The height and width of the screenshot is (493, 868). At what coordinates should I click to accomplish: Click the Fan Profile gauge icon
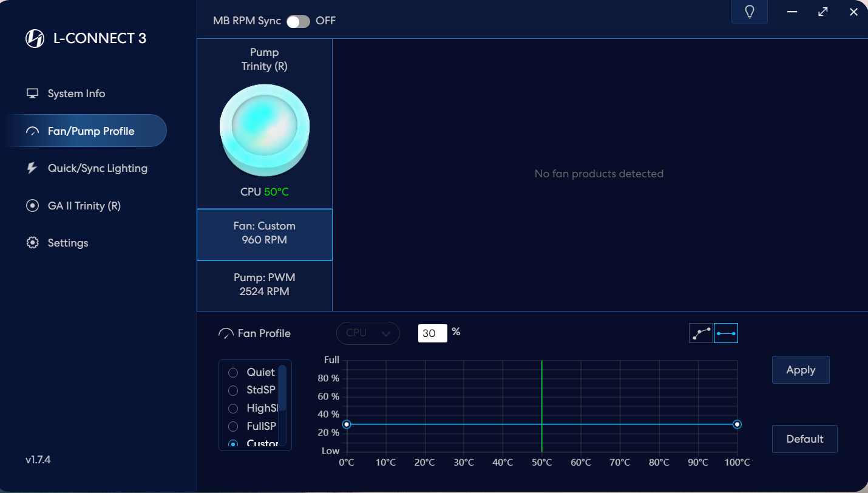click(226, 333)
